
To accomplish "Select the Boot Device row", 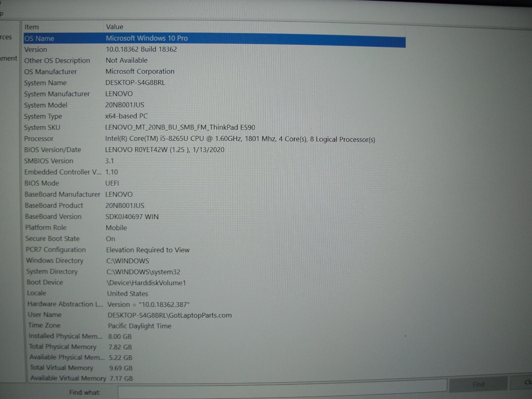I will 214,283.
